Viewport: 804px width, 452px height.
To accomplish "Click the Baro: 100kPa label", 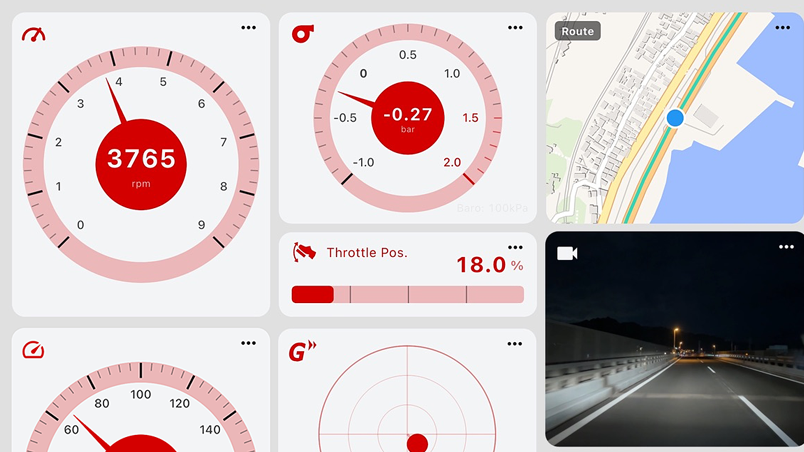I will (492, 208).
